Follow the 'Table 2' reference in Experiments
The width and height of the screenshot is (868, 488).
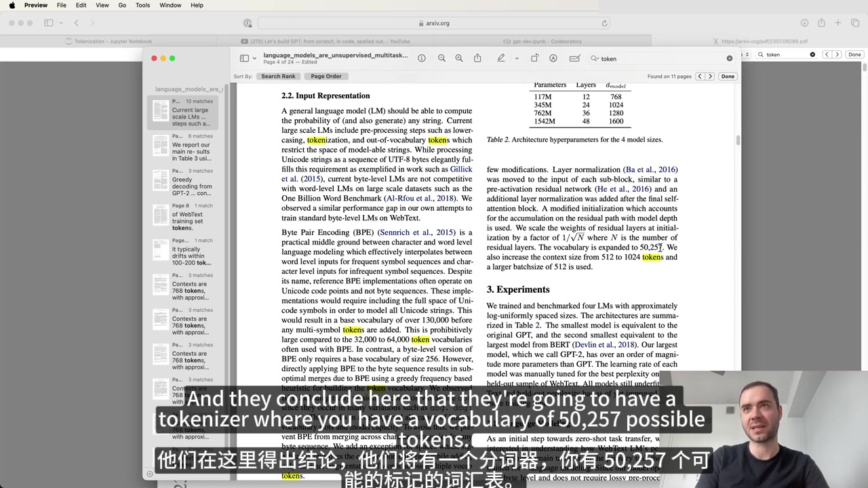(528, 325)
